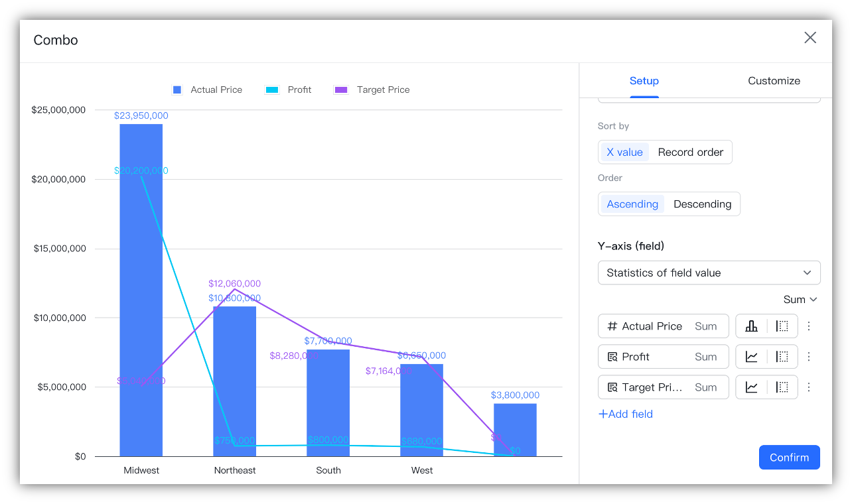This screenshot has width=852, height=504.
Task: Open the three-dot menu for Target Price
Action: click(x=809, y=387)
